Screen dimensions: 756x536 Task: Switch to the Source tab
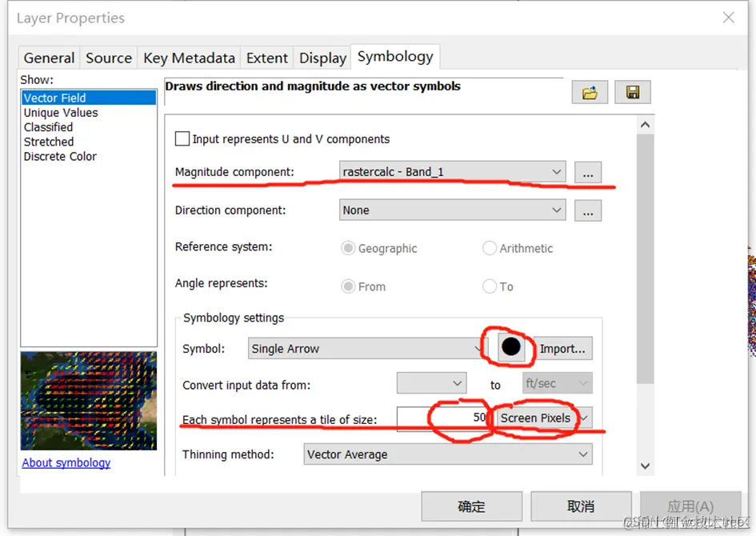109,58
